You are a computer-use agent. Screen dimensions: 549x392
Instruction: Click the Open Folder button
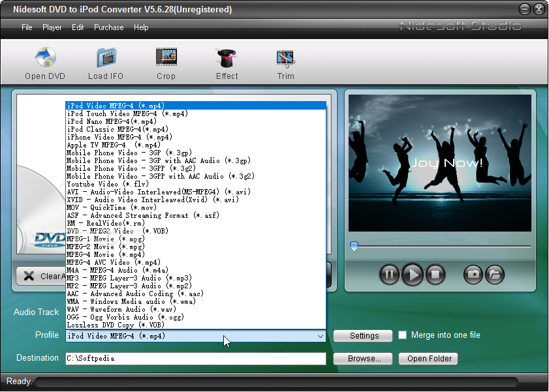pyautogui.click(x=428, y=359)
